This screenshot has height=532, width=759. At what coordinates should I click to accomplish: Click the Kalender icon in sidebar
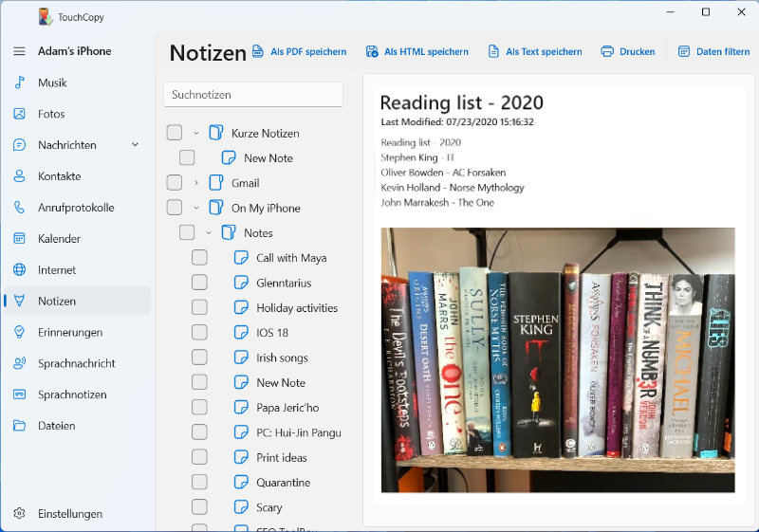coord(19,238)
